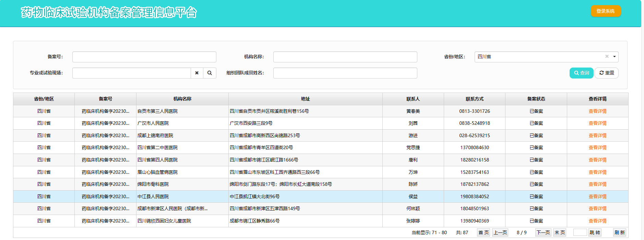Image resolution: width=644 pixels, height=240 pixels.
Task: Click the page number input box
Action: click(x=580, y=232)
